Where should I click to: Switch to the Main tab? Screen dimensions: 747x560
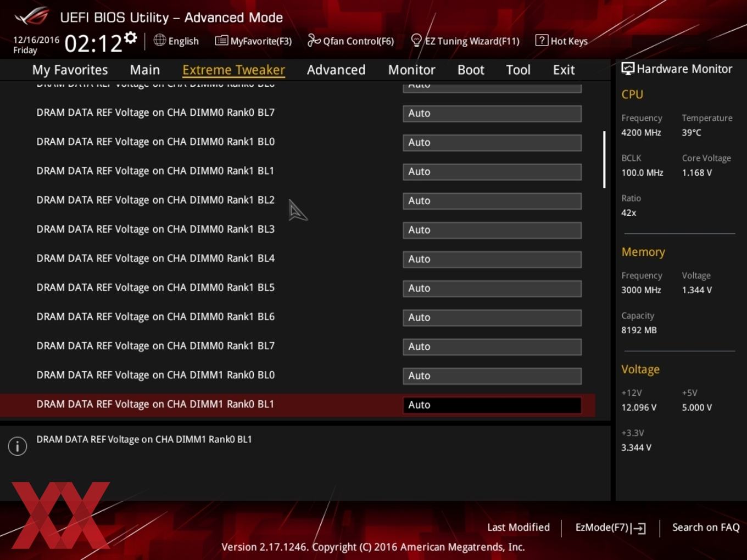point(145,70)
